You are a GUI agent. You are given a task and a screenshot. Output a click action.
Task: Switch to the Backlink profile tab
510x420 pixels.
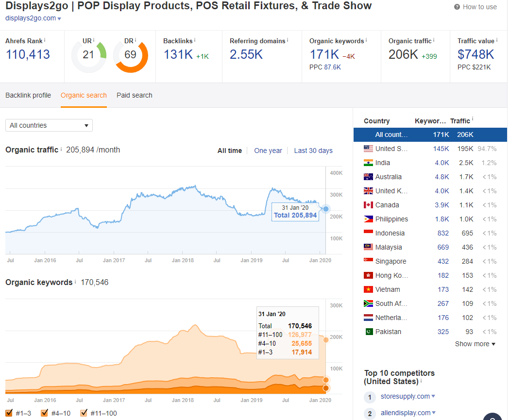pyautogui.click(x=28, y=95)
